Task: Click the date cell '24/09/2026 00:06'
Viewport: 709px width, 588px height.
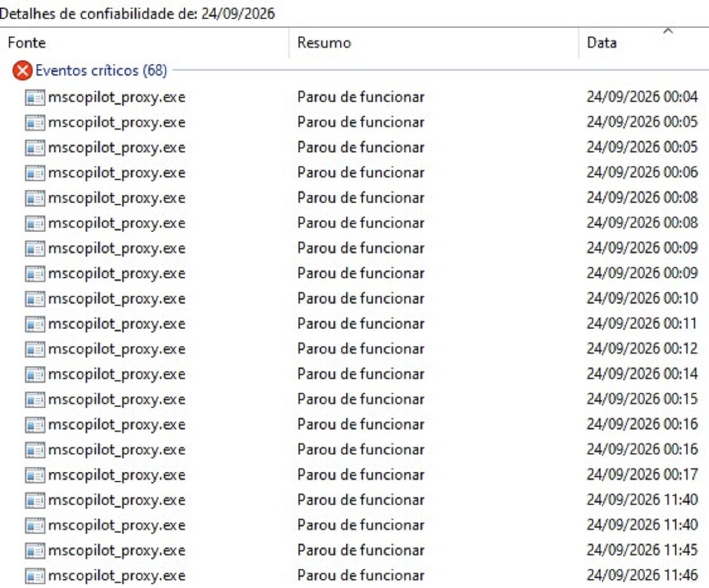Action: (642, 173)
